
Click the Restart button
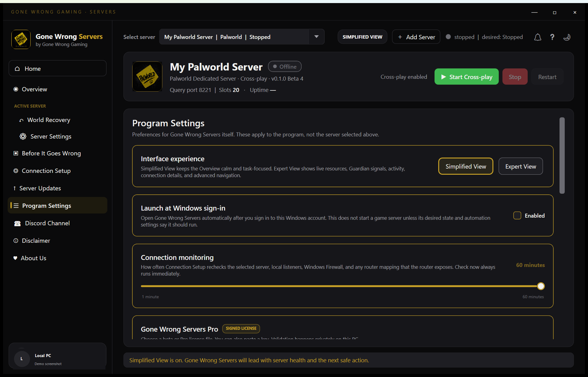coord(547,77)
